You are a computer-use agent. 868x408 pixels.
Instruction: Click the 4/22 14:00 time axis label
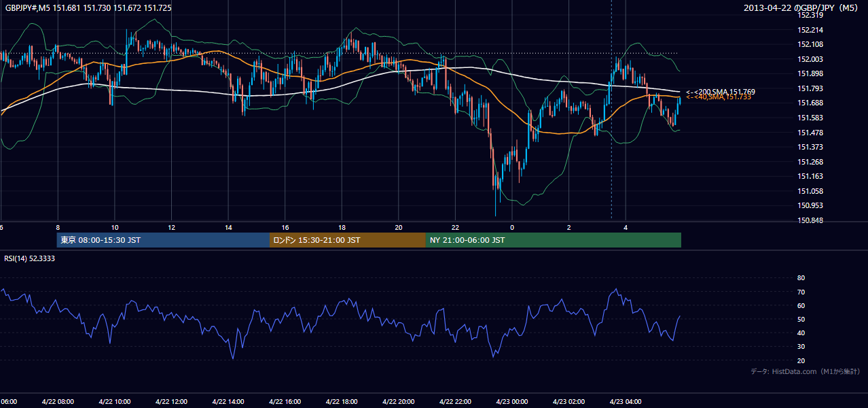228,402
